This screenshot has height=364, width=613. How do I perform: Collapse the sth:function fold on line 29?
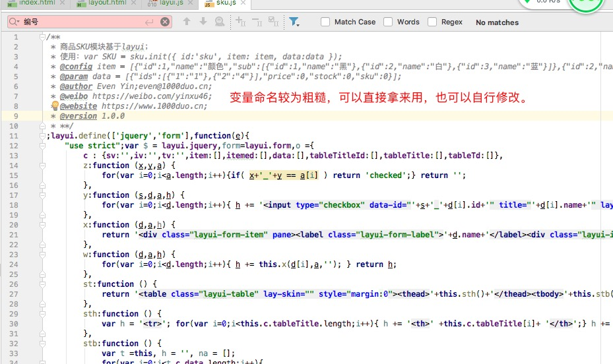[42, 314]
